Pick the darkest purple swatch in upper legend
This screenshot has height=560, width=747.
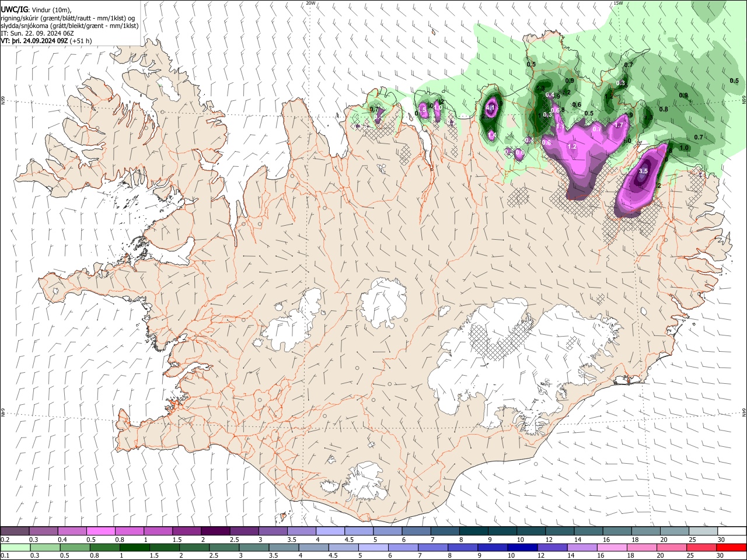215,531
